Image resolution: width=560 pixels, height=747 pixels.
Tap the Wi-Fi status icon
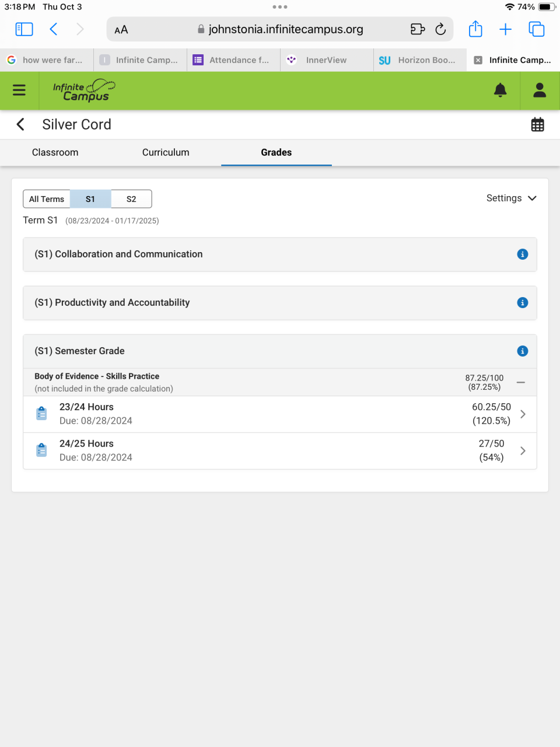point(510,7)
